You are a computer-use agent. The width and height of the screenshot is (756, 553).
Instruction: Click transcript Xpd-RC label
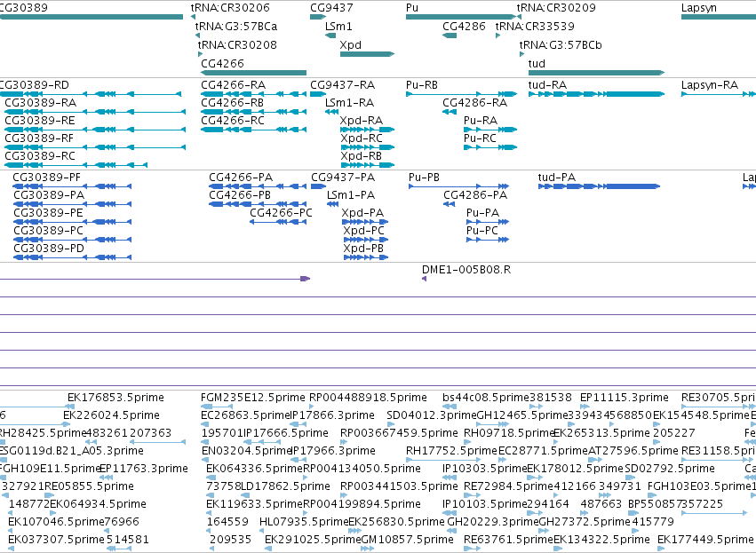pos(362,138)
